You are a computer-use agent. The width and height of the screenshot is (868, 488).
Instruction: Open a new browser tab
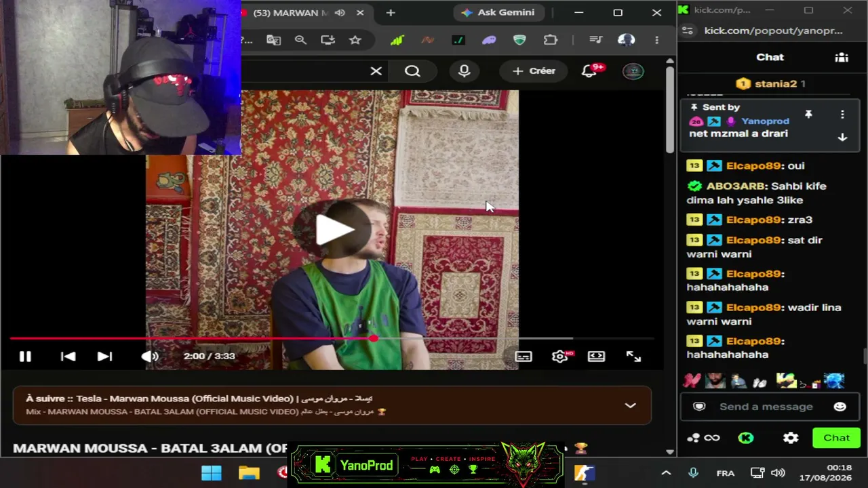pyautogui.click(x=391, y=13)
